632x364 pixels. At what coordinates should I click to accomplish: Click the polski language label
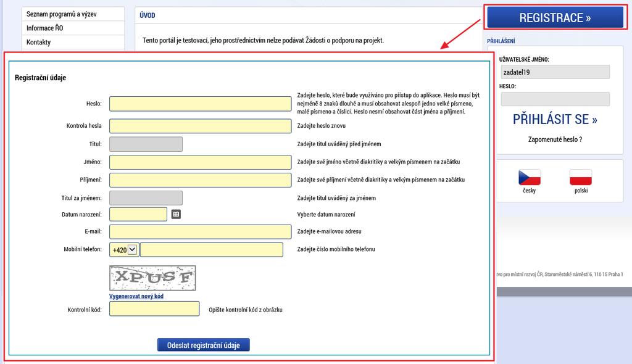[581, 191]
